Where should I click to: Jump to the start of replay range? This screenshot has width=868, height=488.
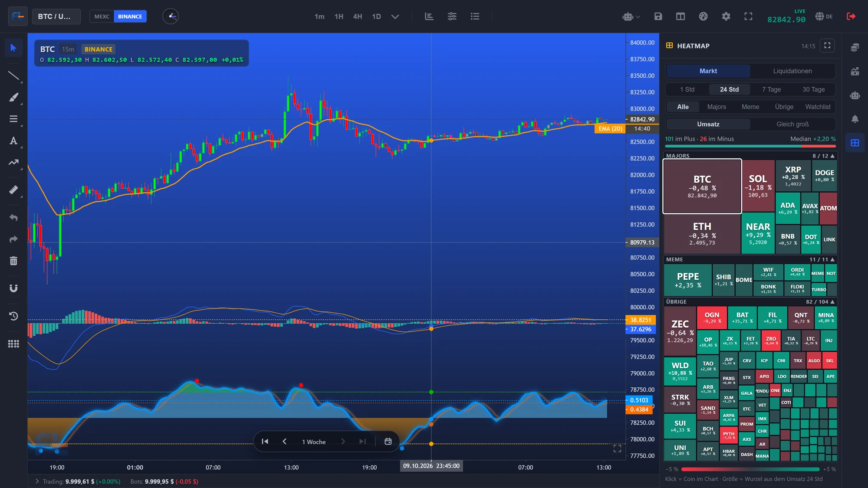(265, 442)
